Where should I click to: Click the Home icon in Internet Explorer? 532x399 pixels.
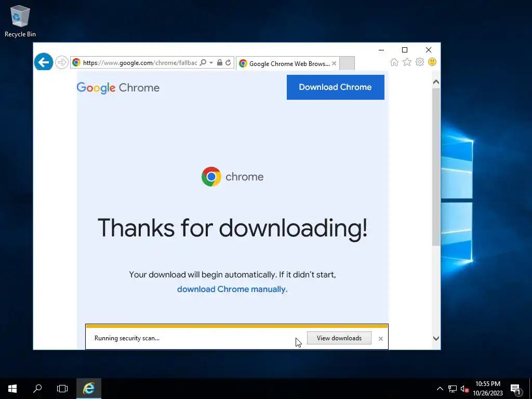[x=394, y=62]
